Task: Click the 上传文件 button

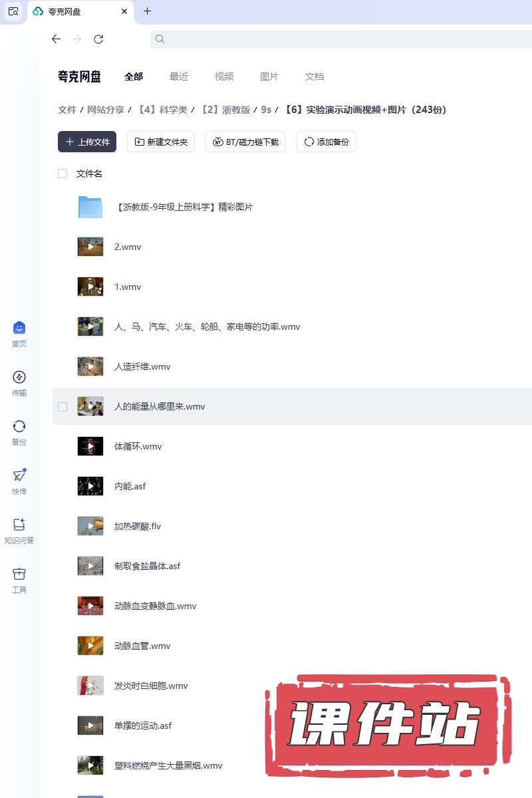Action: (x=87, y=142)
